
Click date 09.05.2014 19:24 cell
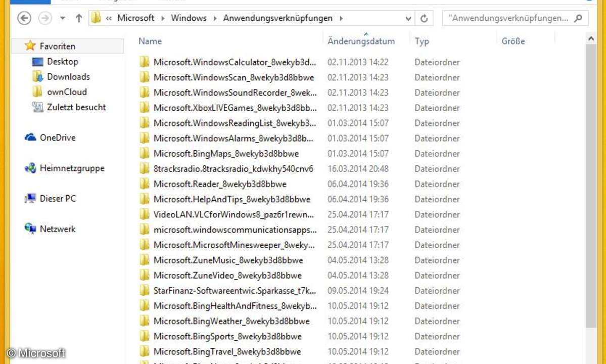[358, 291]
